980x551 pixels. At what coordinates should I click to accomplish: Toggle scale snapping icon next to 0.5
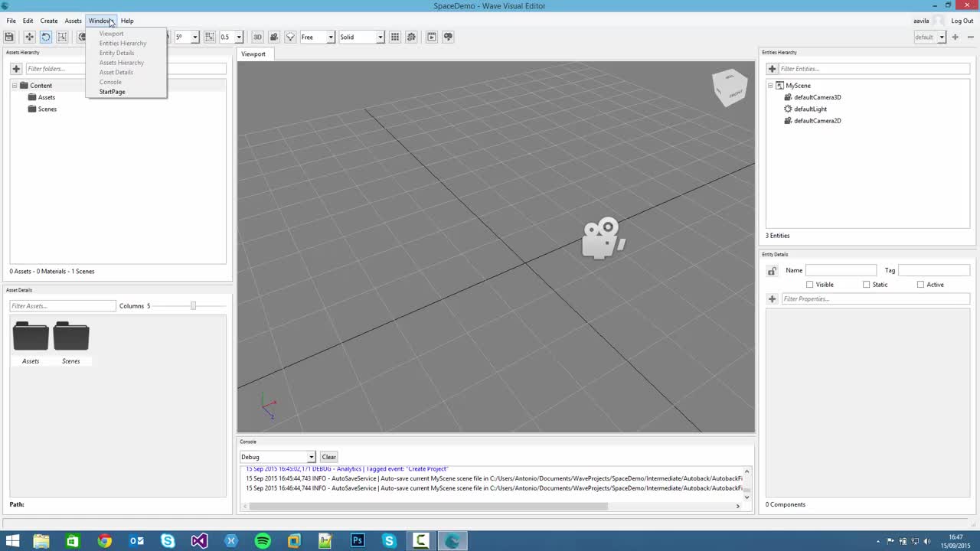(210, 37)
